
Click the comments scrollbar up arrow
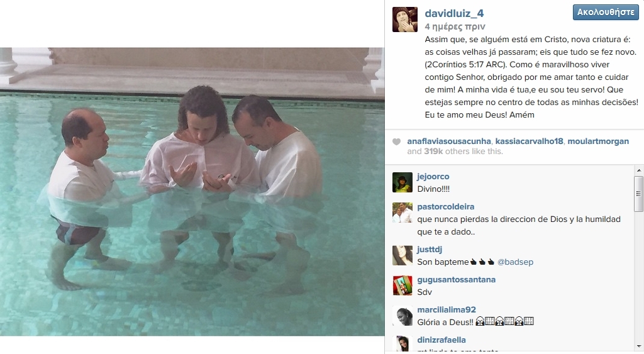point(639,170)
